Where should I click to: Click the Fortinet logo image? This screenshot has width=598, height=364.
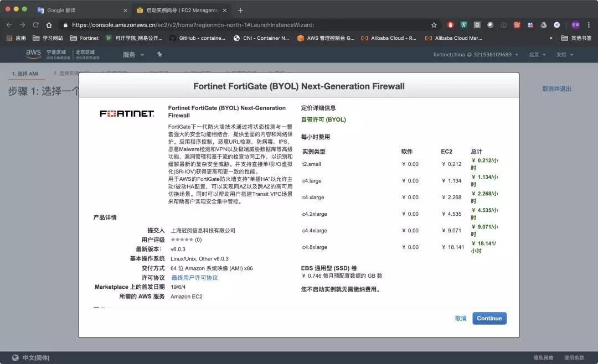(127, 113)
